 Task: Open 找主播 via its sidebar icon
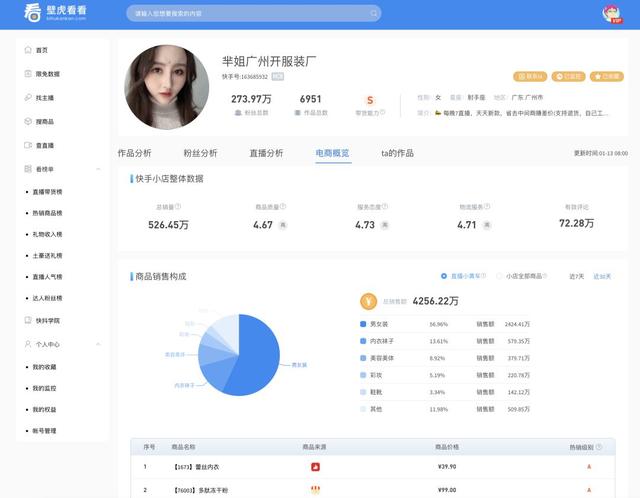28,98
